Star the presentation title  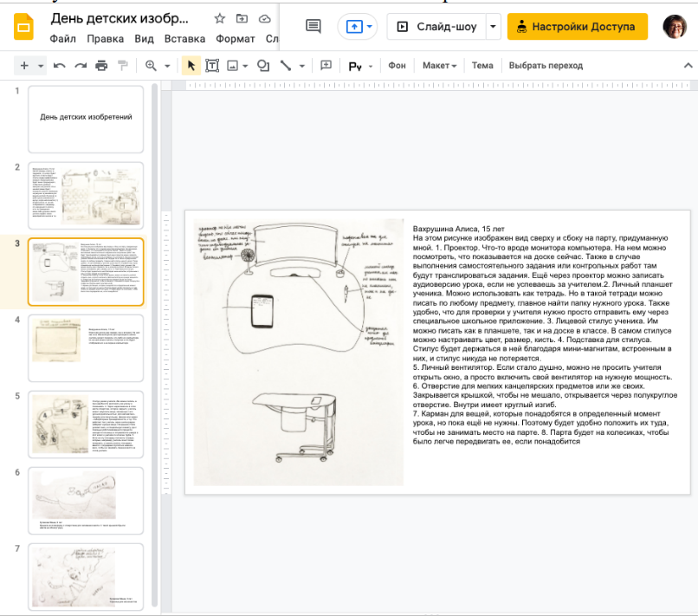(219, 18)
